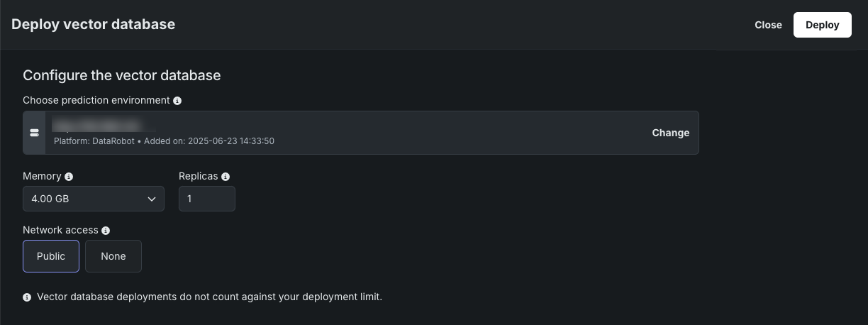Click info icon beside Choose prediction environment
868x325 pixels.
point(177,101)
